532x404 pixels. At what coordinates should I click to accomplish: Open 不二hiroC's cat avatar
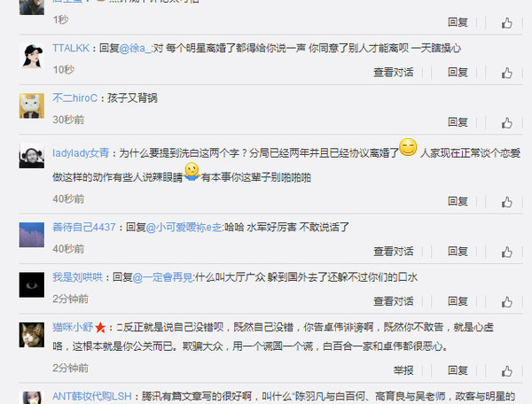32,105
